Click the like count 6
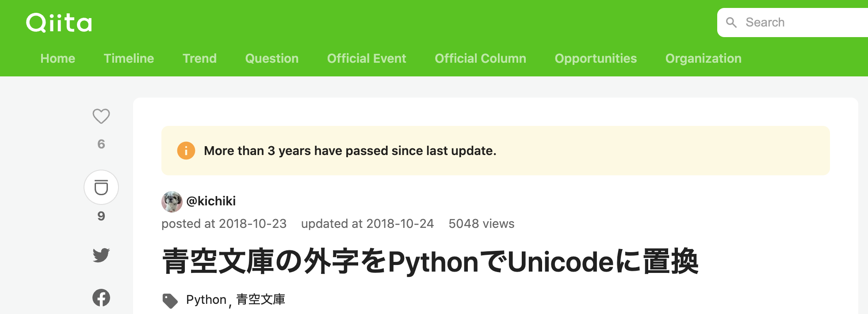 (101, 144)
